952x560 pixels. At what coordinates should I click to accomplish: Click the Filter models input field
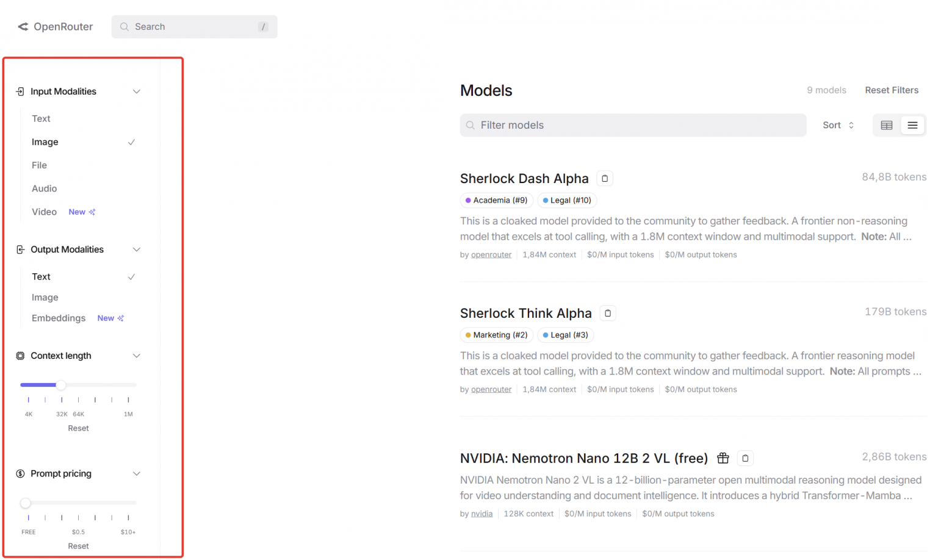pos(633,125)
